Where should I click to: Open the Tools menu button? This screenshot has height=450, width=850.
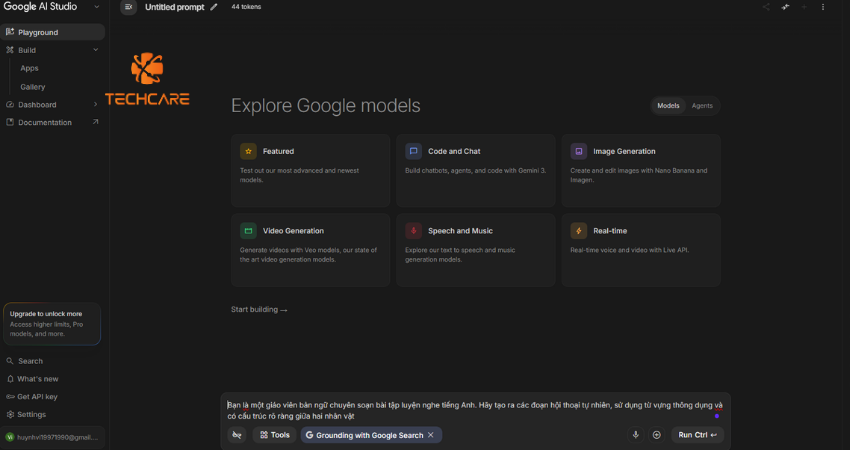tap(274, 435)
